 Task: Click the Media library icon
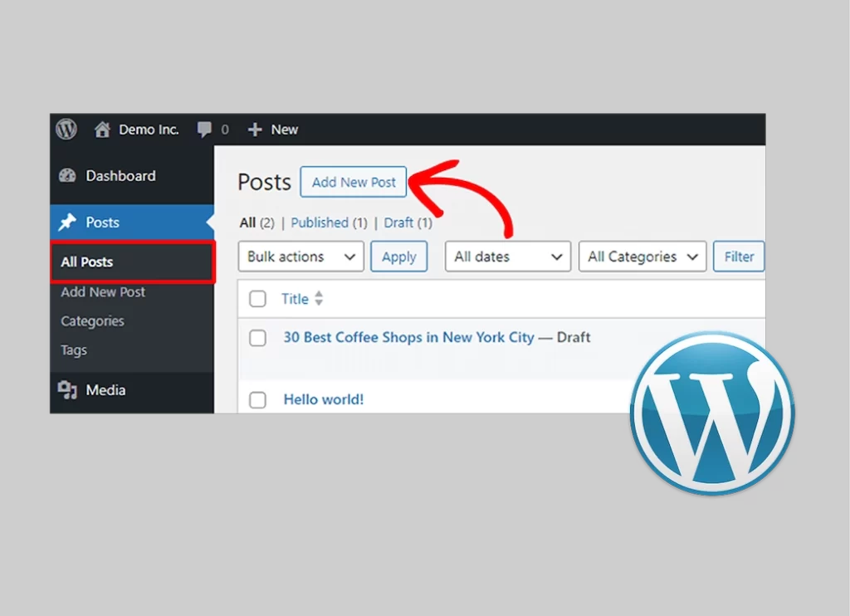coord(67,390)
